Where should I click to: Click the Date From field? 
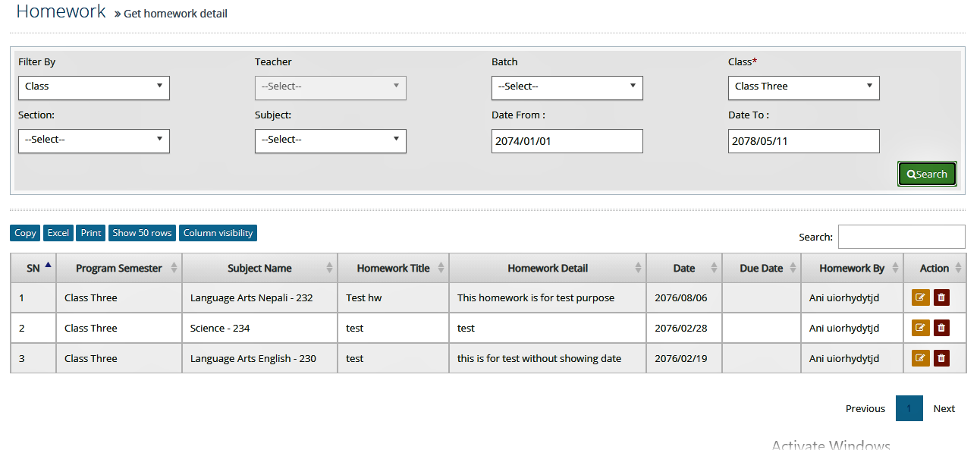click(x=567, y=141)
